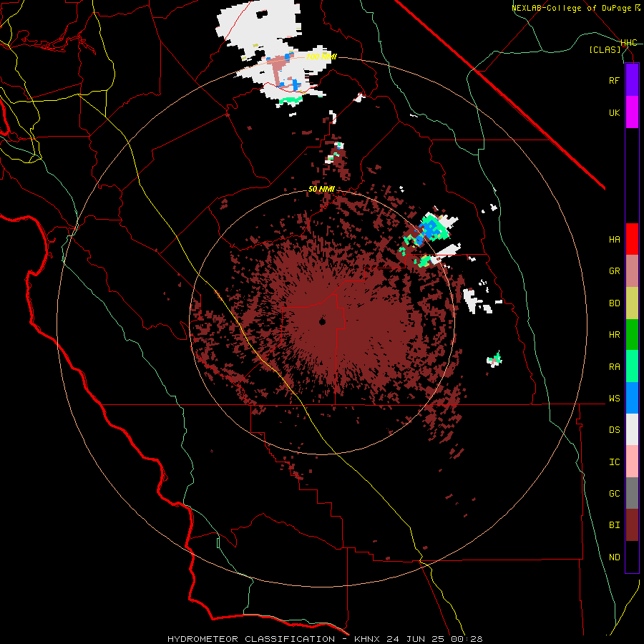This screenshot has width=644, height=644.
Task: Click the DS white legend swatch
Action: click(x=632, y=429)
